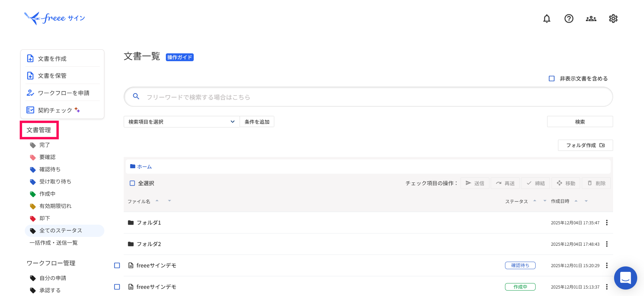
Task: Toggle 非表示文書を含める checkbox
Action: [x=552, y=79]
